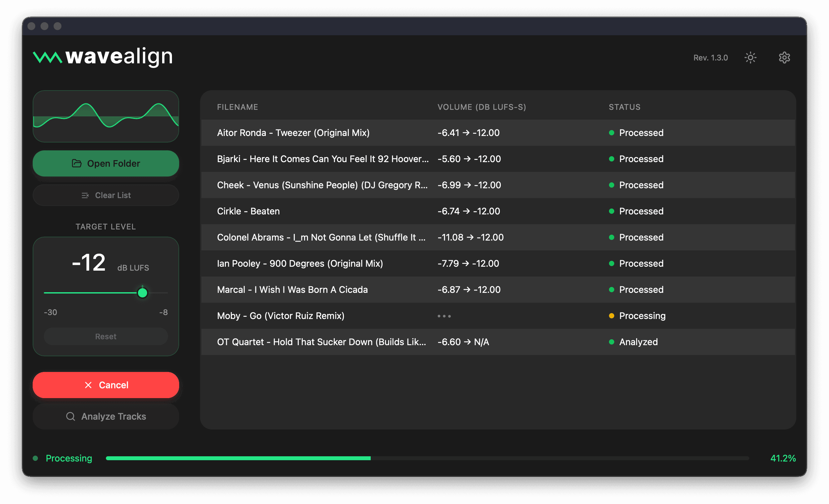The height and width of the screenshot is (504, 829).
Task: Click the Processing label in the footer
Action: 69,458
